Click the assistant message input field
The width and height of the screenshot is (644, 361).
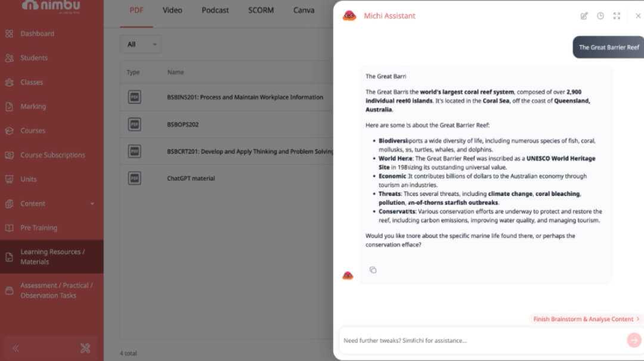tap(477, 341)
